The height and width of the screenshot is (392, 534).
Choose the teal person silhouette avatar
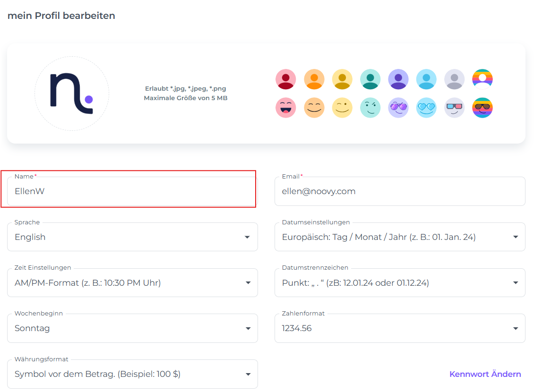pos(370,79)
